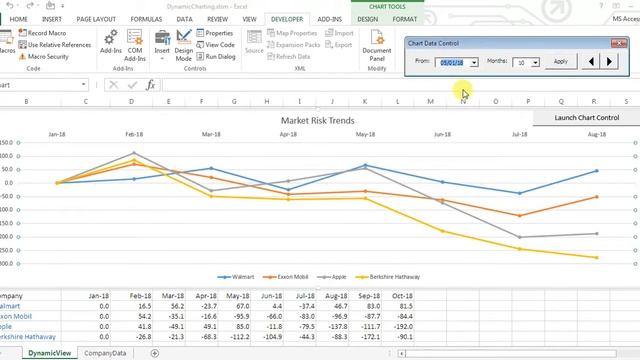640x360 pixels.
Task: Open the Macros list button
Action: coord(7,42)
